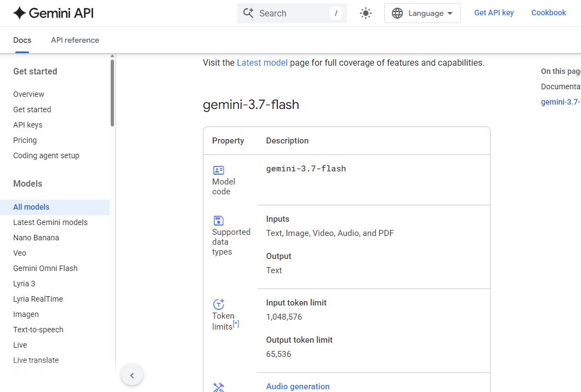
Task: Click the Gemini star logo icon
Action: [x=19, y=13]
